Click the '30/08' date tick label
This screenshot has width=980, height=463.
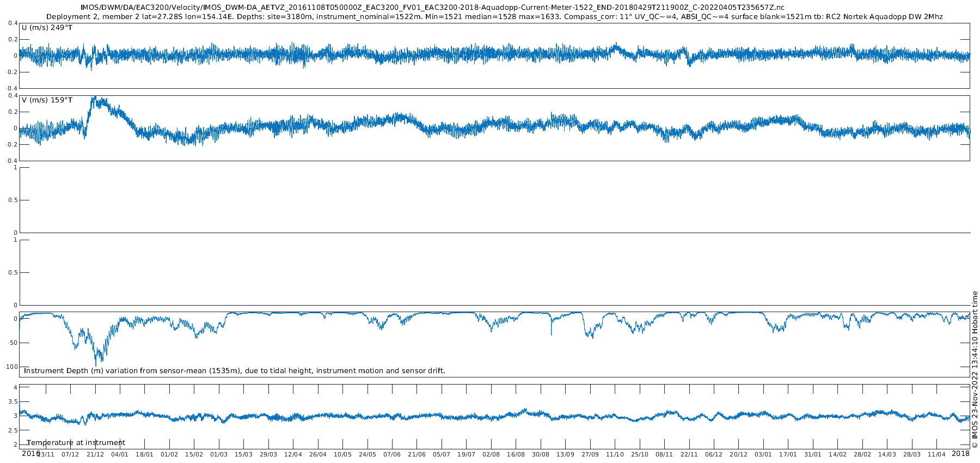click(x=541, y=454)
